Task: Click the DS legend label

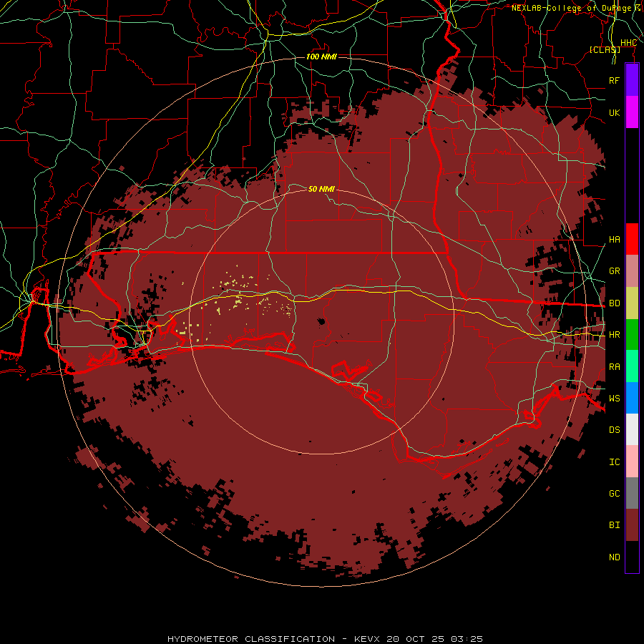Action: [615, 430]
